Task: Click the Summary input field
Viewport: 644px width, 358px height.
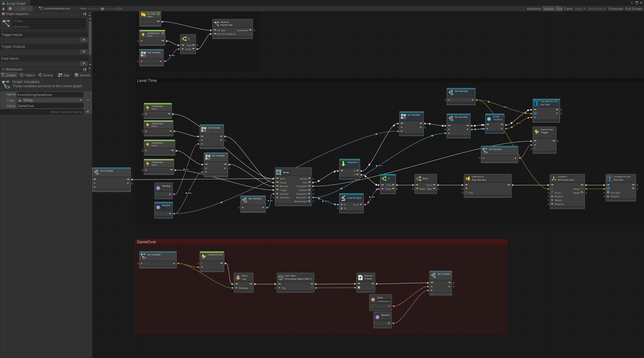Action: [x=49, y=27]
